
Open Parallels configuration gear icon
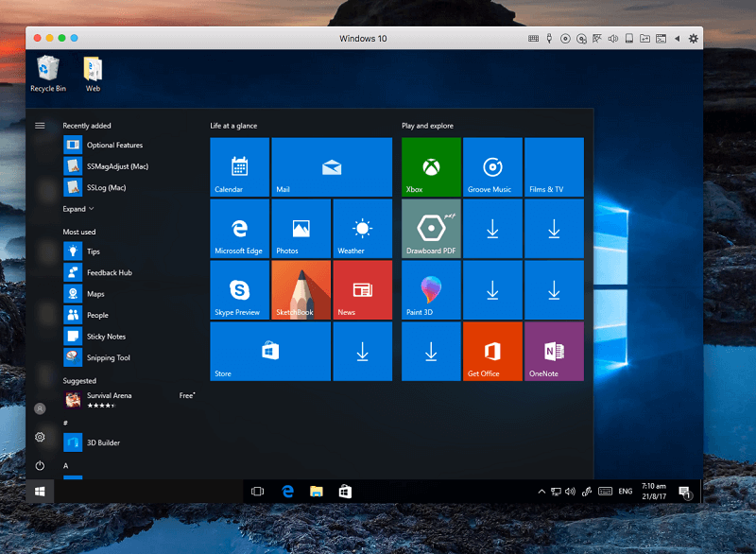click(x=694, y=39)
